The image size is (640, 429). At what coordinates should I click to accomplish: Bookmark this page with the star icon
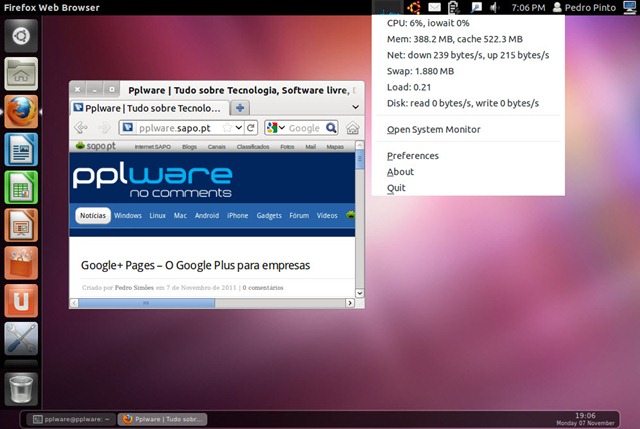[x=227, y=128]
